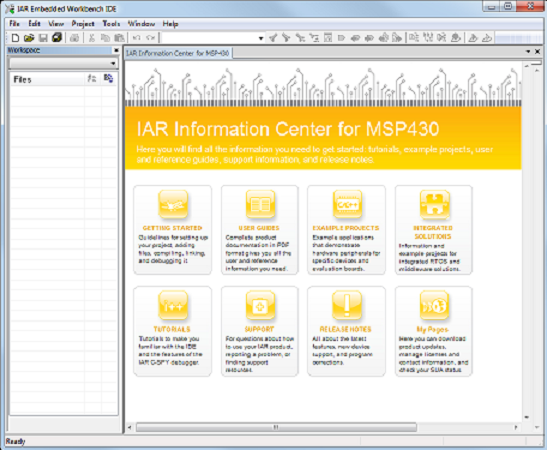This screenshot has width=547, height=450.
Task: Open the Support first-aid icon
Action: (x=260, y=306)
